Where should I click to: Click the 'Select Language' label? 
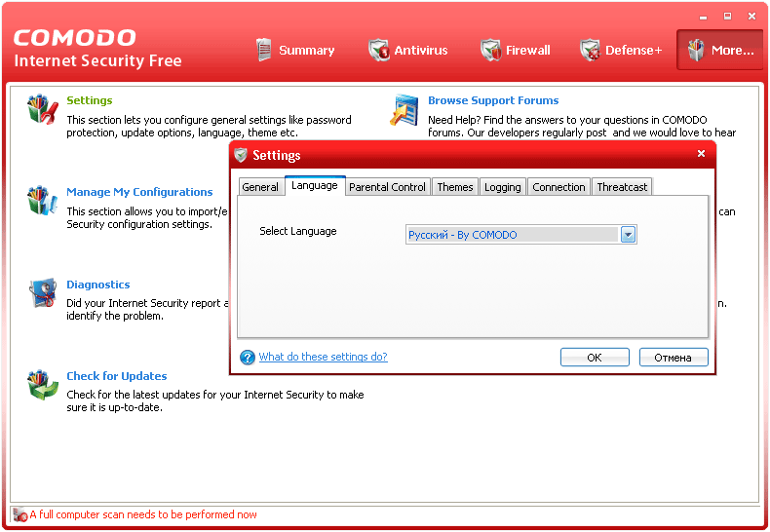[298, 231]
